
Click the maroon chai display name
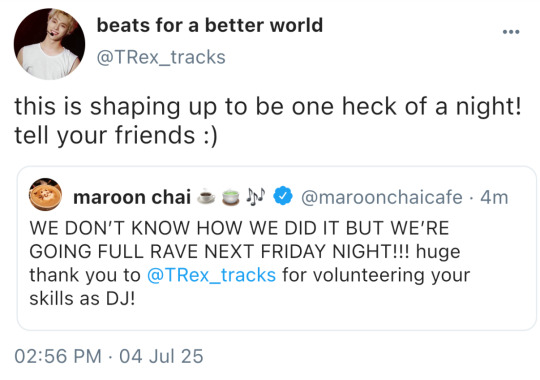click(132, 197)
